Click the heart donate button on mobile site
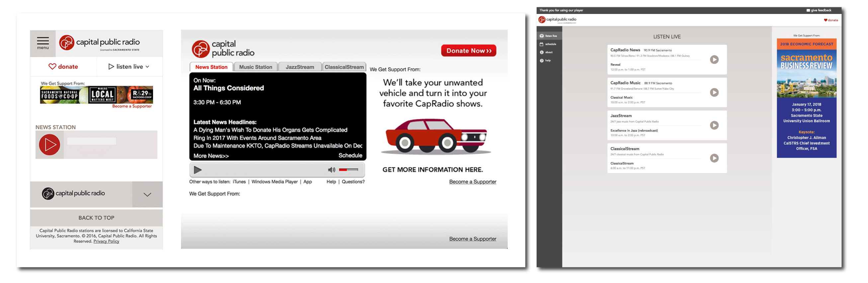This screenshot has height=283, width=868. 63,67
